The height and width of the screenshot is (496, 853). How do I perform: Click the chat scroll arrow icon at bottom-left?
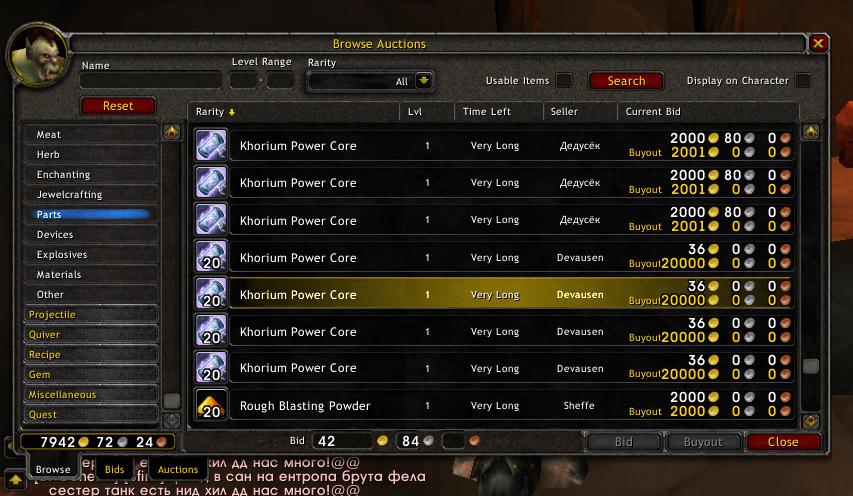click(x=15, y=479)
